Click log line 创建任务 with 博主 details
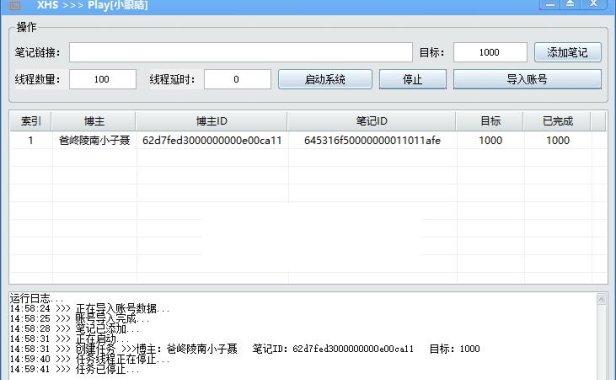616x380 pixels. click(x=245, y=349)
